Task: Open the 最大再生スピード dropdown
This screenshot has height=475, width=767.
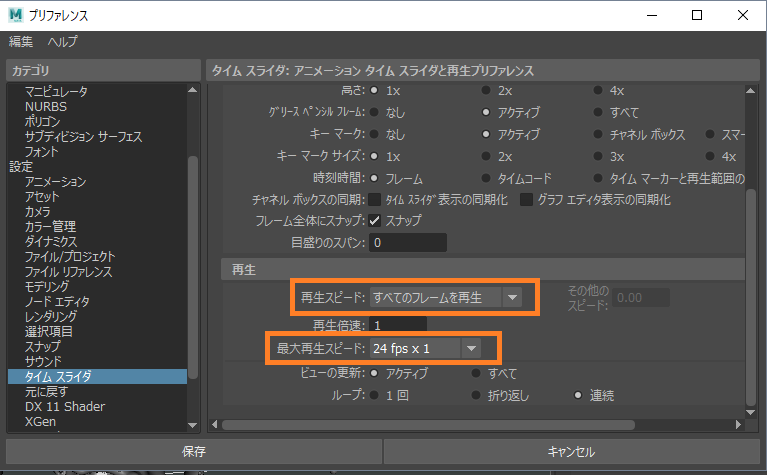Action: (425, 348)
